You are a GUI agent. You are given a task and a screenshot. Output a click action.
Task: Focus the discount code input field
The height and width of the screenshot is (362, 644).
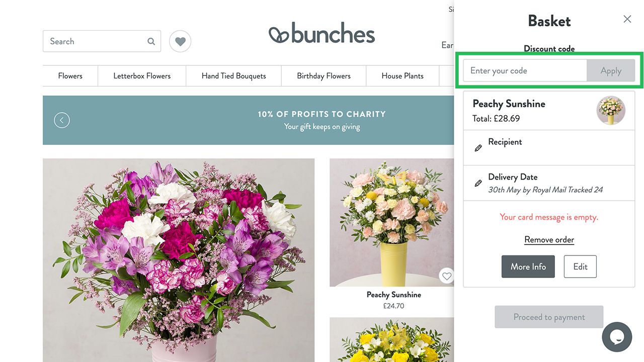(525, 71)
